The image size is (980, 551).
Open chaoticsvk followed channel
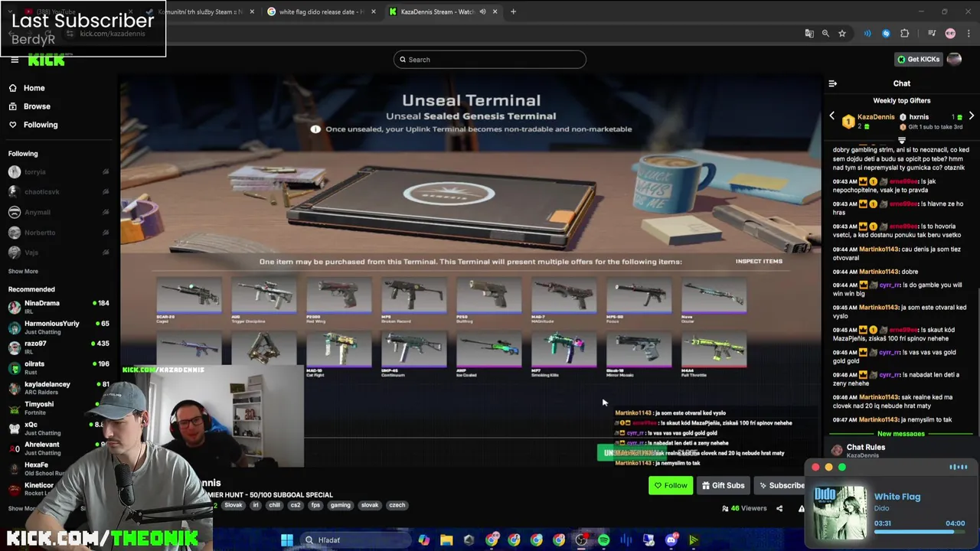[x=58, y=192]
